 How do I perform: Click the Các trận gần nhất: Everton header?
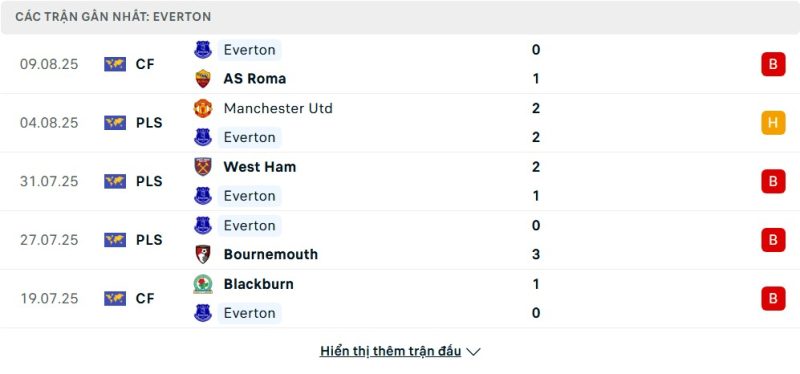click(113, 17)
